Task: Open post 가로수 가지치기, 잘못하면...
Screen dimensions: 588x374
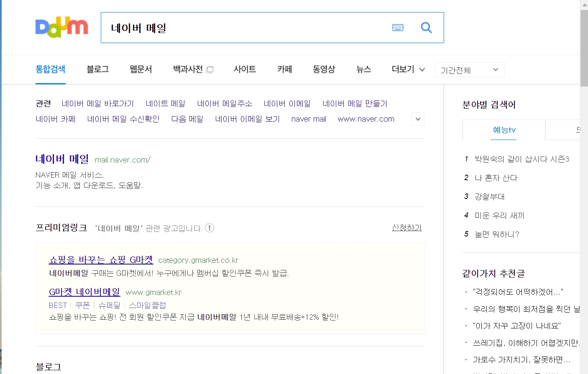Action: pos(522,360)
